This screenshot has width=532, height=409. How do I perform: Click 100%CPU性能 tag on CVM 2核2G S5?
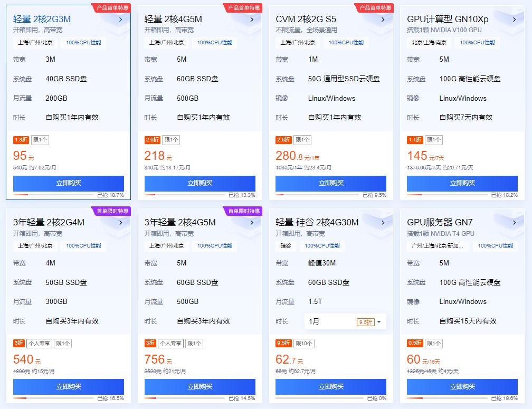pos(346,43)
